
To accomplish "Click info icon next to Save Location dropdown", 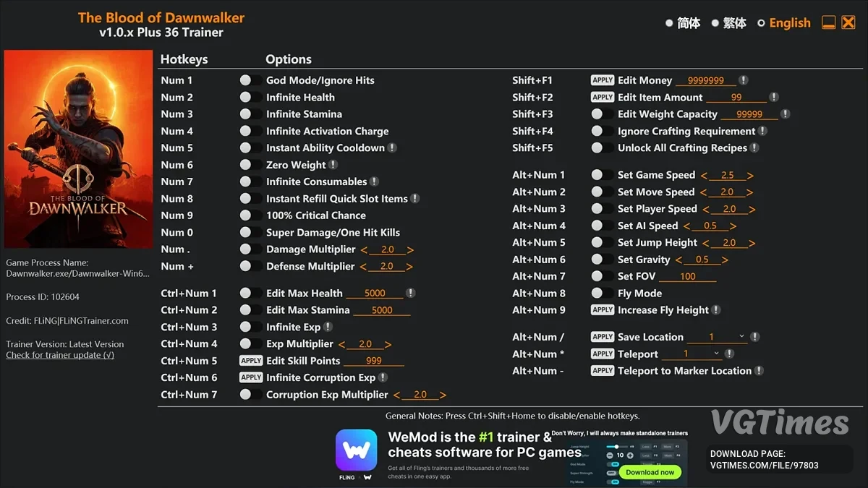I will (x=754, y=337).
